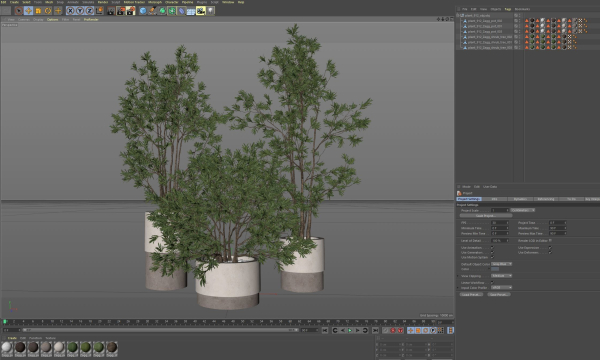This screenshot has height=360, width=600.
Task: Click the Floor environment grid icon
Action: click(191, 11)
